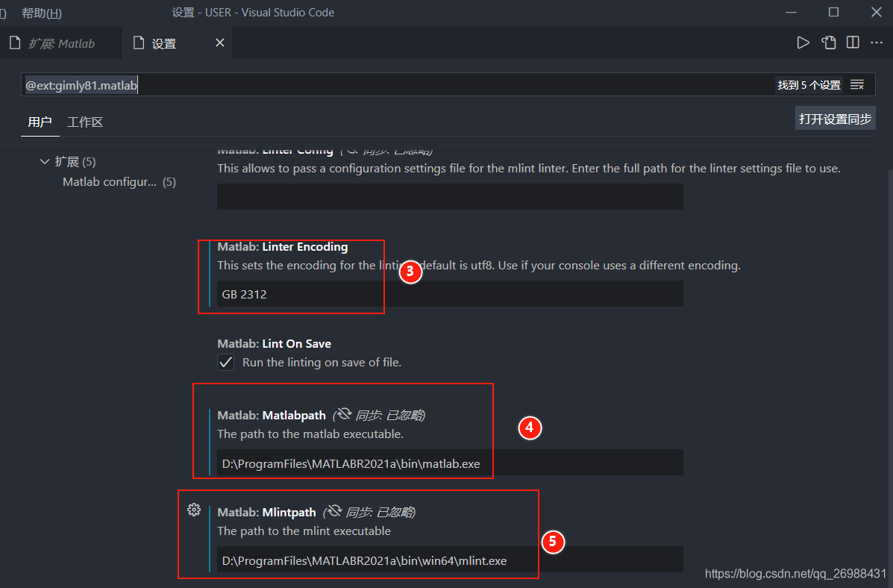Click the Matlab: Linter Encoding title

pyautogui.click(x=283, y=247)
